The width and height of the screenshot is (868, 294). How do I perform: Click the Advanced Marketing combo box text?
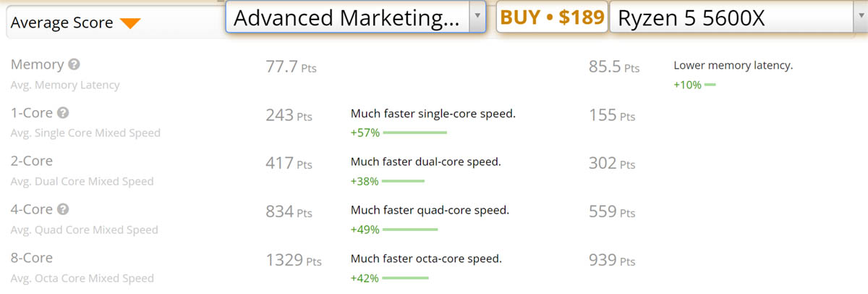347,17
